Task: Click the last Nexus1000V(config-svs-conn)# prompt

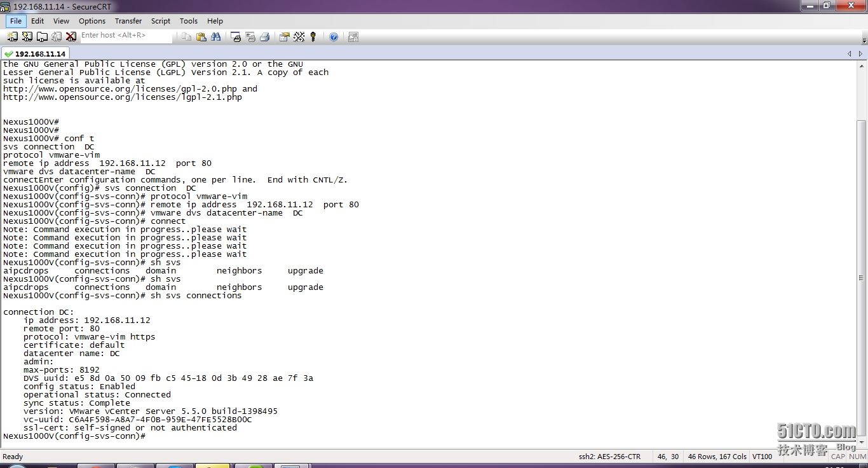Action: 74,436
